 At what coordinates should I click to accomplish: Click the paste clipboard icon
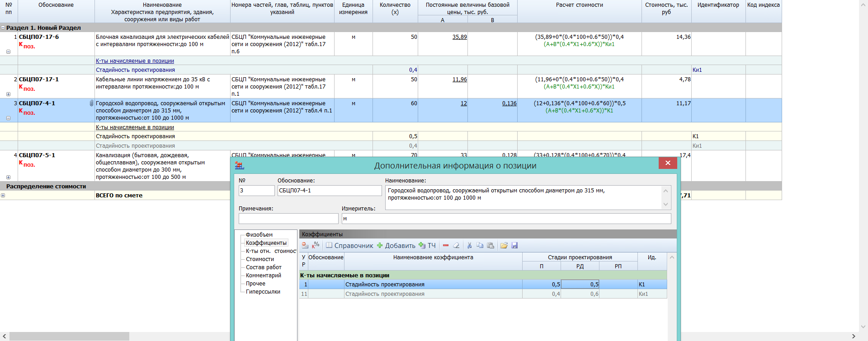point(491,246)
